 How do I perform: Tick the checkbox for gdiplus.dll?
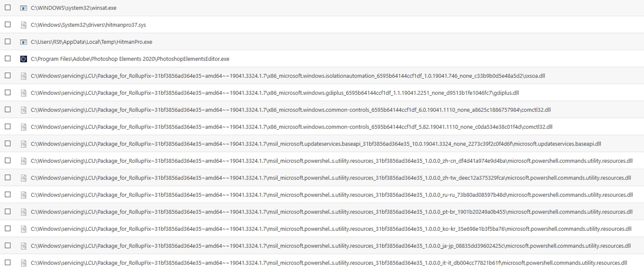coord(8,92)
